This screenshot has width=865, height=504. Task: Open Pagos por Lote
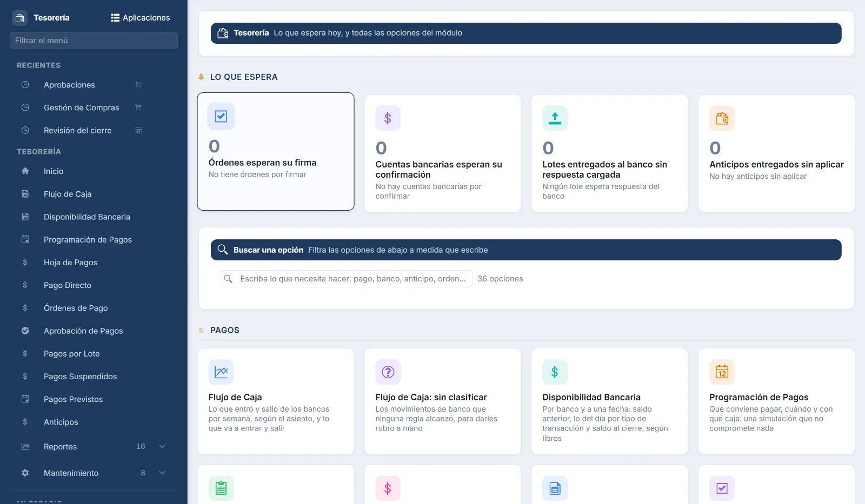94,354
